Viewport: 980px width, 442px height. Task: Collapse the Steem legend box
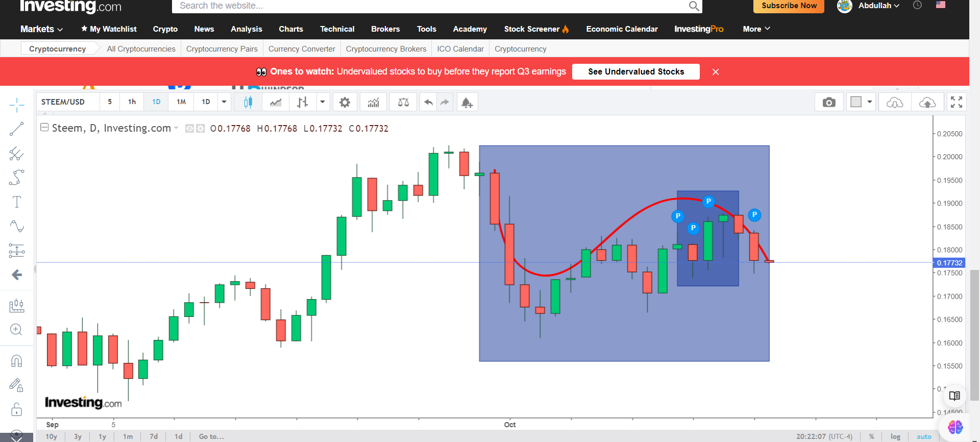(44, 128)
